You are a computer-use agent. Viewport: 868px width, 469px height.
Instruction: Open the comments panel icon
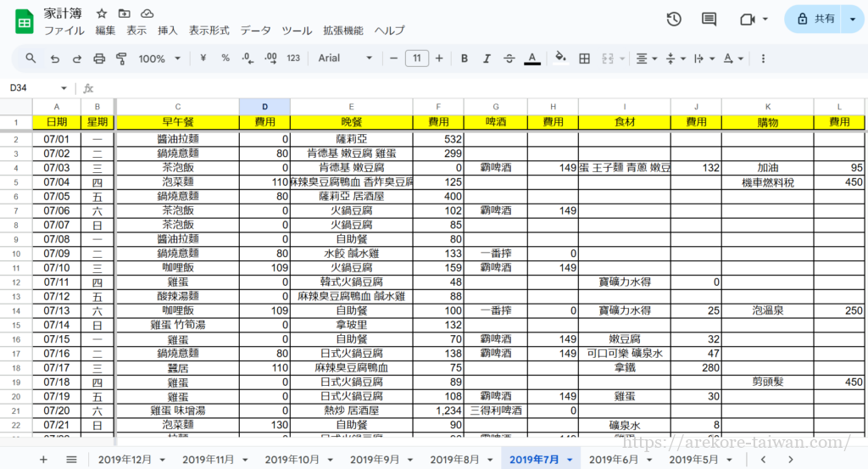tap(709, 20)
